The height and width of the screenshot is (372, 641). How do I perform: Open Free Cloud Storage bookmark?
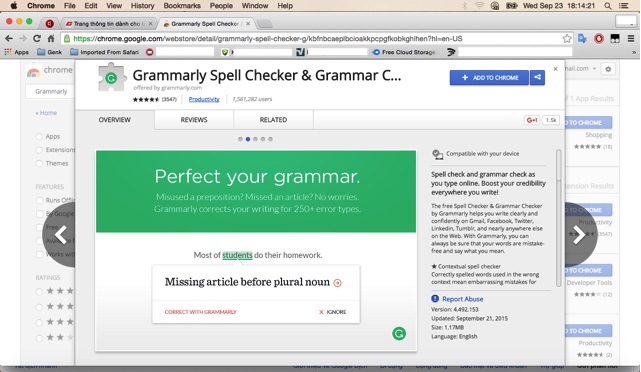click(x=404, y=52)
